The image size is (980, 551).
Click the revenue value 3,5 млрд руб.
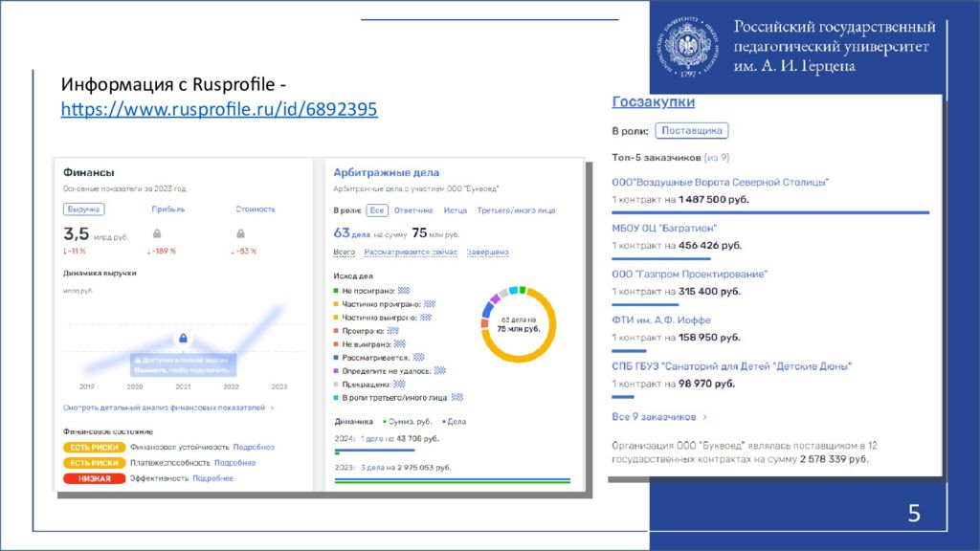click(96, 234)
